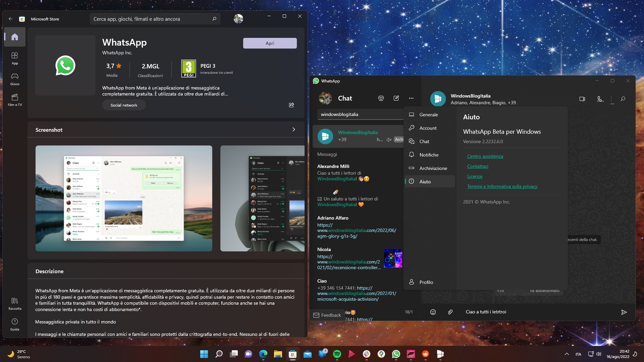Viewport: 644px width, 362px height.
Task: Click WhatsApp chat search field windowsblogitalia
Action: click(361, 114)
